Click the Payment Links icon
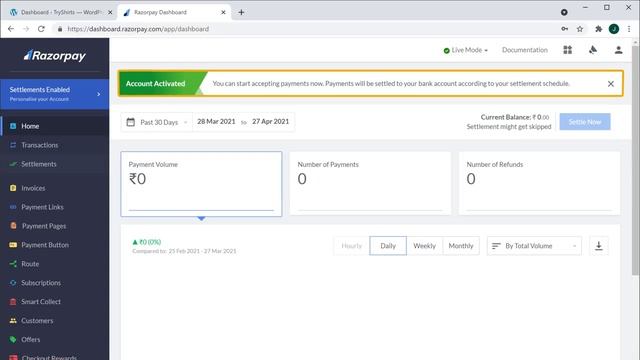The image size is (640, 360). [x=13, y=207]
